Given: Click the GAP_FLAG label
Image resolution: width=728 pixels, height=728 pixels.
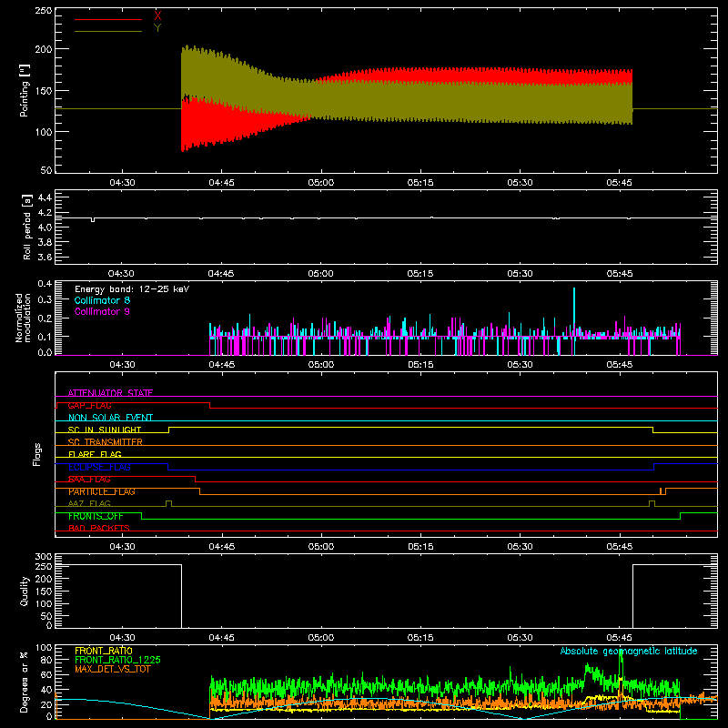Looking at the screenshot, I should (x=89, y=405).
